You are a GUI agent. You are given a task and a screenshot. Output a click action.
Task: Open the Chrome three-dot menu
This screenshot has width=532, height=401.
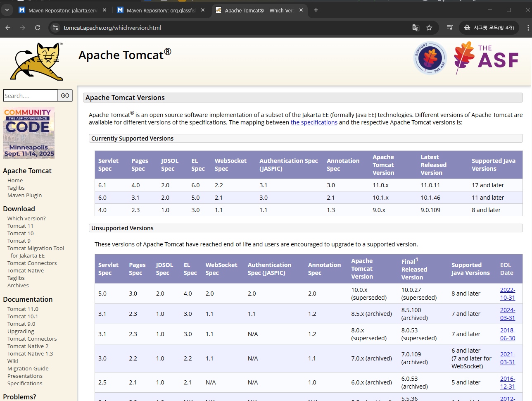[x=528, y=28]
